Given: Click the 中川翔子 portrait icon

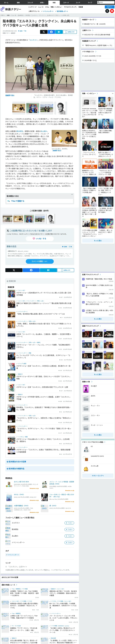Looking at the screenshot, I should (x=86, y=389).
